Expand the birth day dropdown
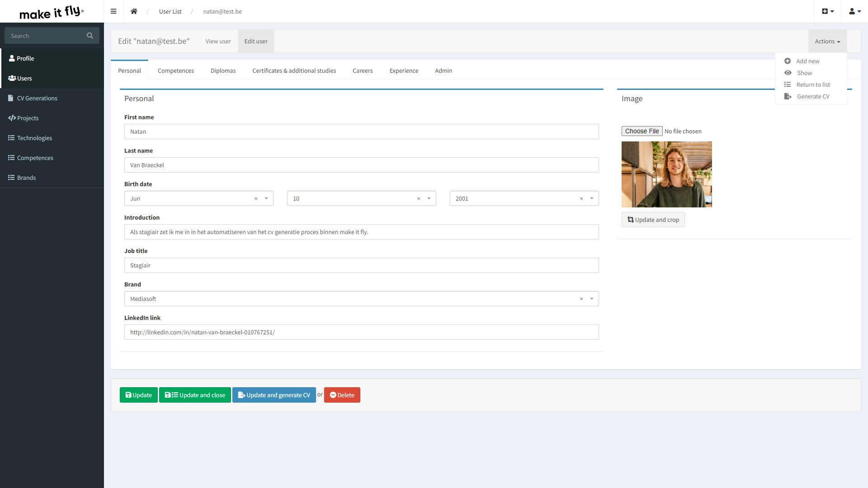The height and width of the screenshot is (488, 868). click(429, 198)
